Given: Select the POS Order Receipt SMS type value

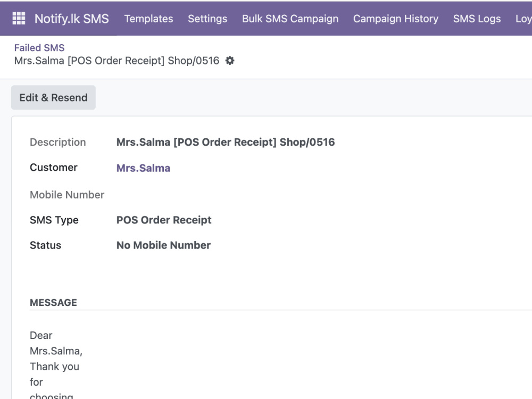Looking at the screenshot, I should click(x=164, y=220).
